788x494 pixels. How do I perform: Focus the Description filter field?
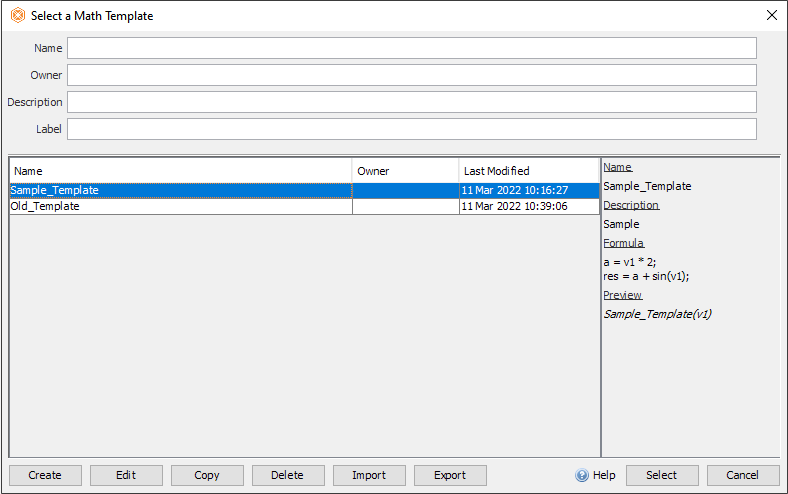pyautogui.click(x=412, y=102)
